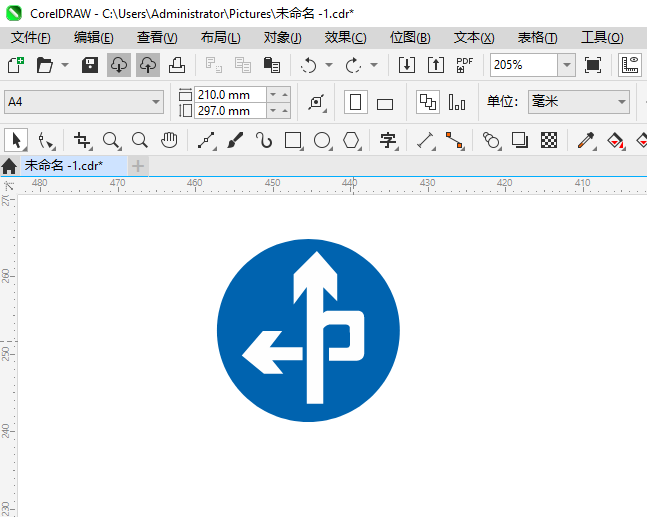Open the units 毫米 dropdown
The width and height of the screenshot is (647, 517).
pos(579,102)
